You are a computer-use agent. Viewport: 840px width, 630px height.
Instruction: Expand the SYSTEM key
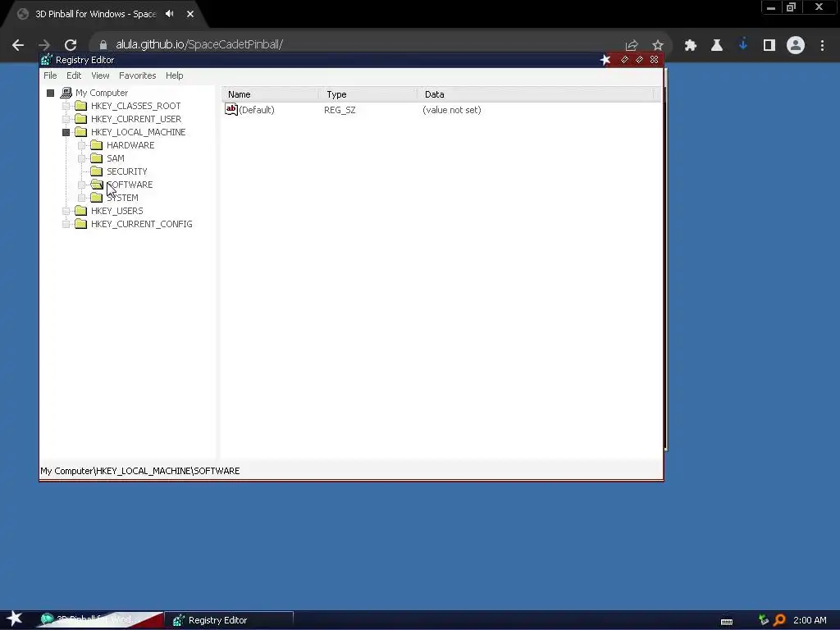[81, 198]
